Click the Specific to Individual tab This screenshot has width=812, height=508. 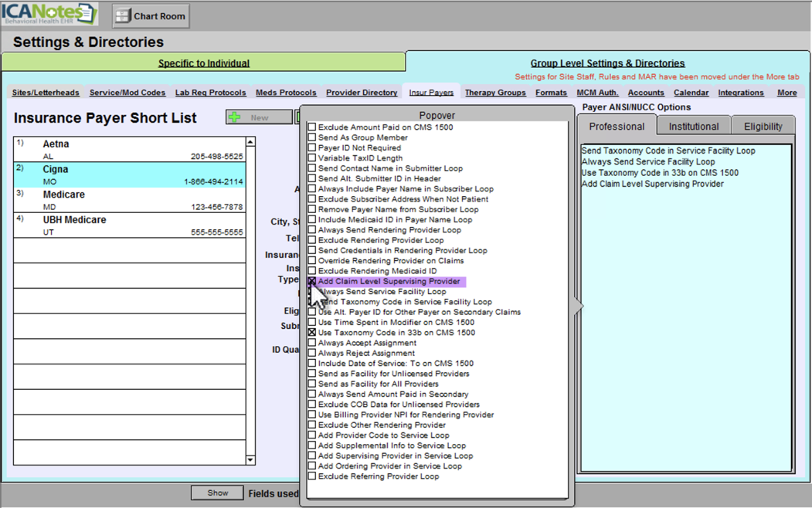point(204,63)
